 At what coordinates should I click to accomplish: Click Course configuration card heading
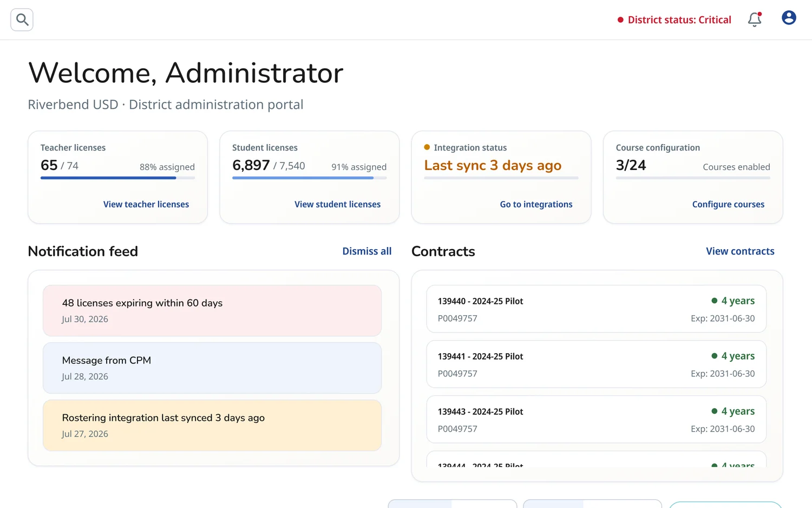coord(658,148)
